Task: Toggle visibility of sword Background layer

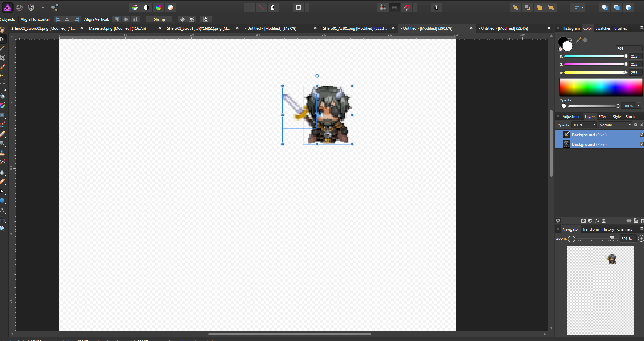Action: (x=641, y=135)
